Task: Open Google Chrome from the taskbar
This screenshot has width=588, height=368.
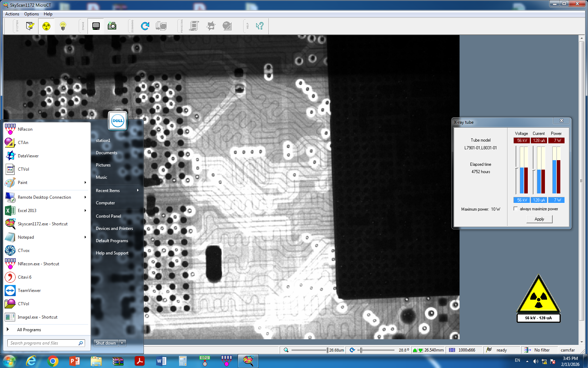Action: tap(53, 361)
